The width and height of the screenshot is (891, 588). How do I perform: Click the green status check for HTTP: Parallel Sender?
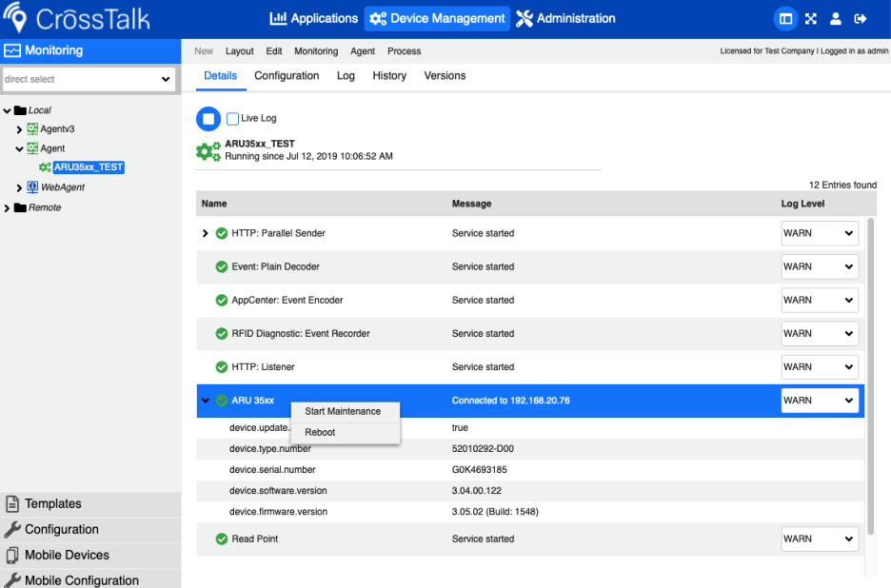pyautogui.click(x=222, y=233)
